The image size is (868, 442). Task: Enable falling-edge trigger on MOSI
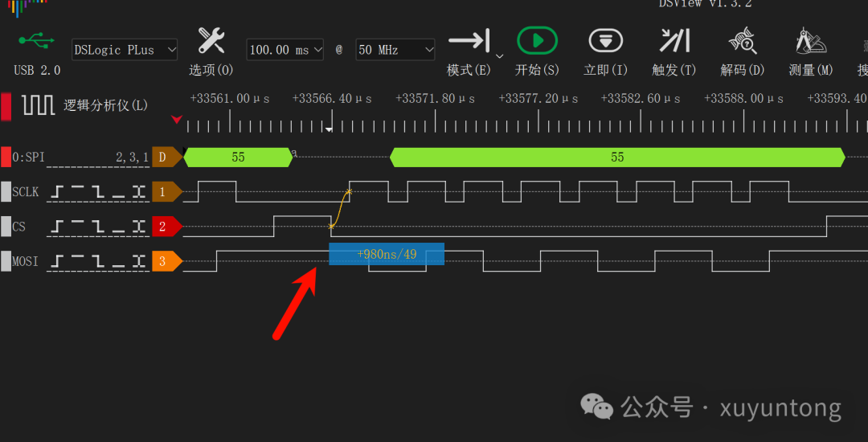click(x=97, y=262)
